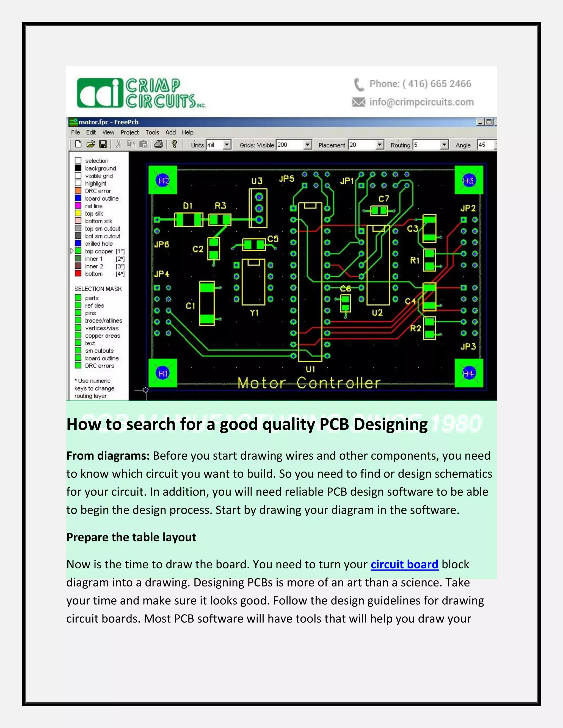Click the Open folder toolbar icon

[x=90, y=144]
